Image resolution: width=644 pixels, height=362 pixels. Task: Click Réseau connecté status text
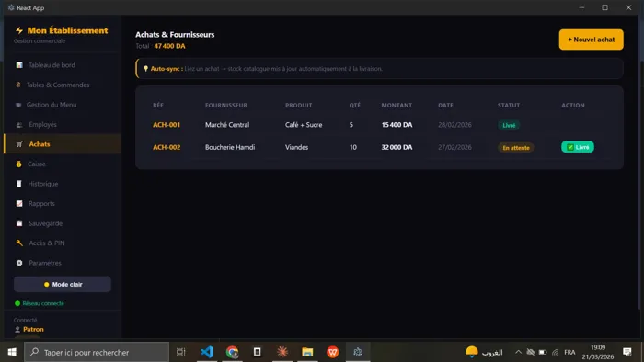(x=43, y=303)
